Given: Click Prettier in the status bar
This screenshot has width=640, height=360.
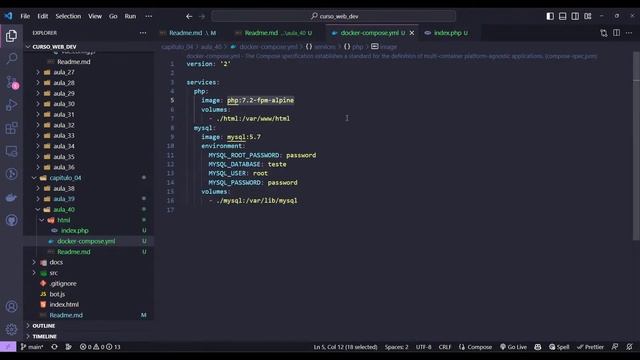Looking at the screenshot, I should tap(590, 347).
